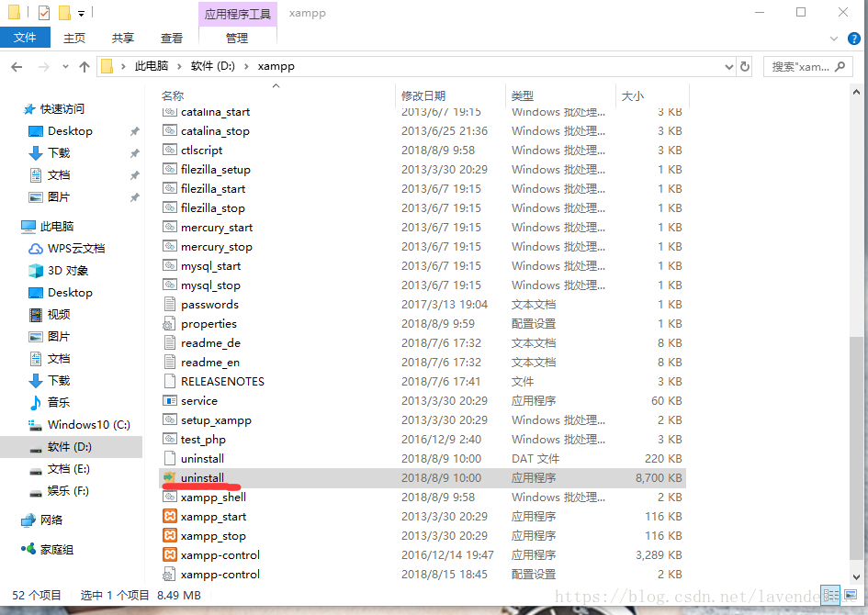Go back with the left arrow
Screen dimensions: 868x615
point(17,67)
